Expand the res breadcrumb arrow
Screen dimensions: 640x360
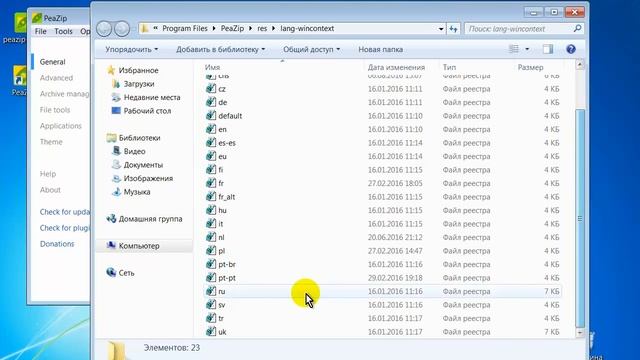coord(273,29)
